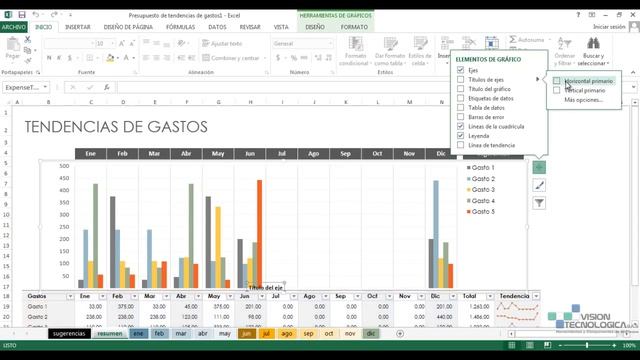Increase font size with larger A icon
Image resolution: width=640 pixels, height=360 pixels.
click(x=122, y=43)
